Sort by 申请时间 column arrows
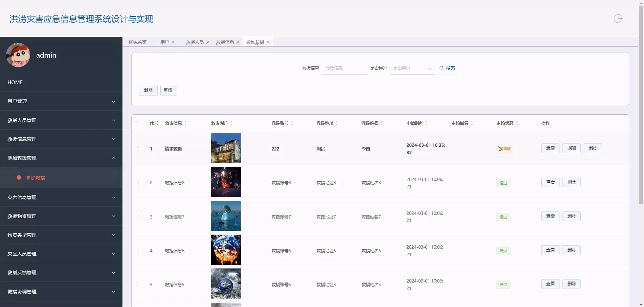The width and height of the screenshot is (644, 307). (427, 123)
